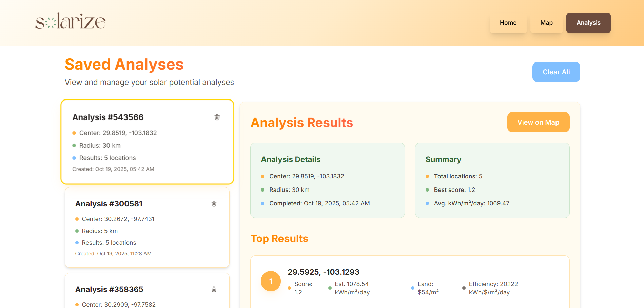Screen dimensions: 644x308
Task: Click 'Created: Oct 19, 2025, 05:42 AM'
Action: (113, 169)
